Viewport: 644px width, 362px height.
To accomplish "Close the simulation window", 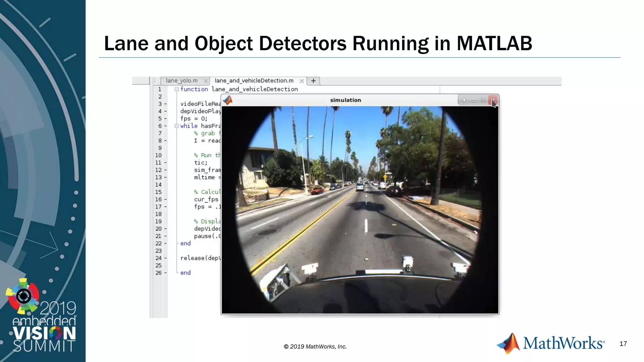I will tap(493, 100).
